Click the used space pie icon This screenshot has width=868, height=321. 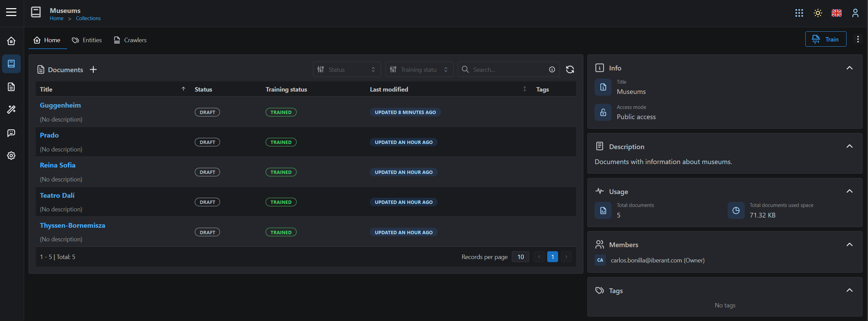point(736,210)
